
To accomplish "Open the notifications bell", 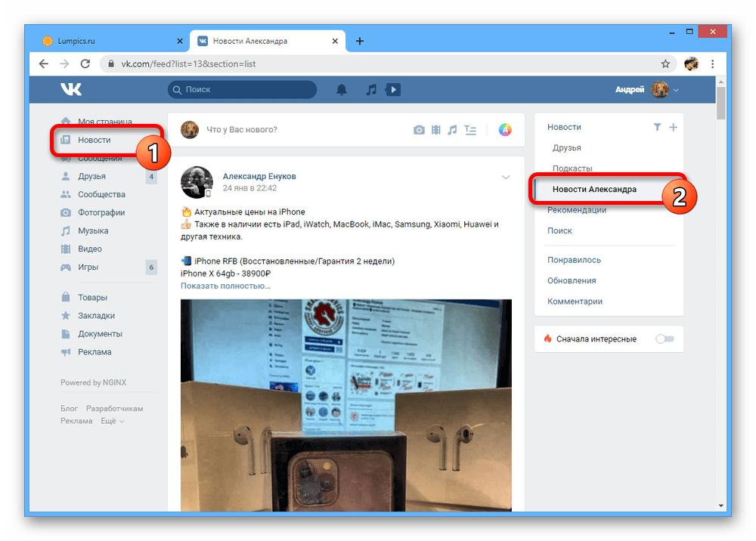I will click(x=342, y=90).
